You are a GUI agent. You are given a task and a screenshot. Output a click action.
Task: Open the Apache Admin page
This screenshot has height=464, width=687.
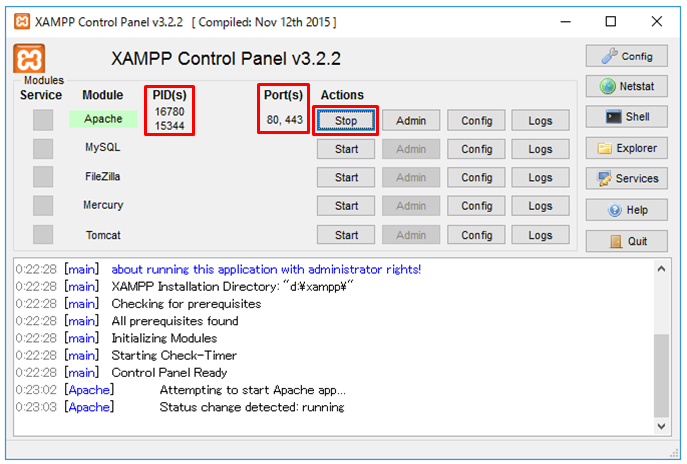pos(410,121)
